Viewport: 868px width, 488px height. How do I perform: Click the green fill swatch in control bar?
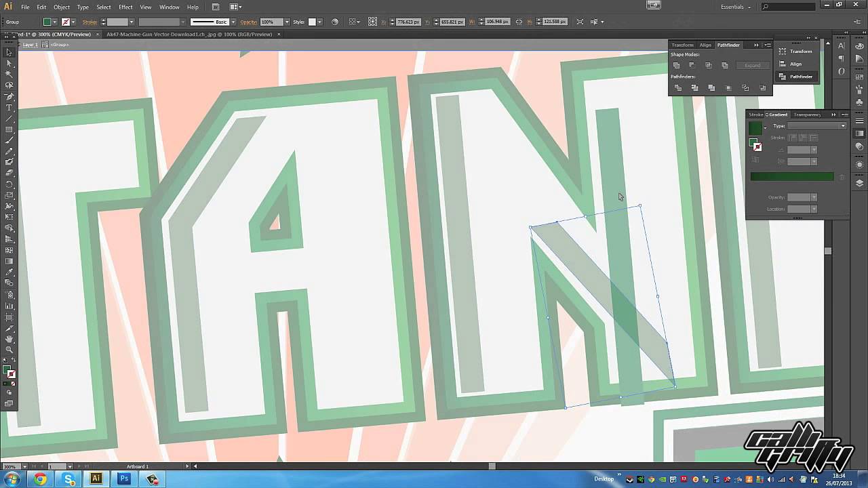[47, 22]
